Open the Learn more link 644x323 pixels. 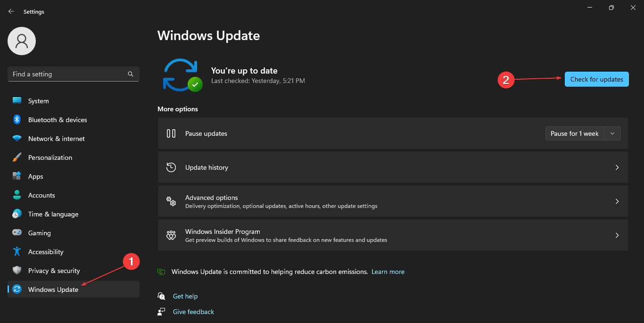pos(388,272)
